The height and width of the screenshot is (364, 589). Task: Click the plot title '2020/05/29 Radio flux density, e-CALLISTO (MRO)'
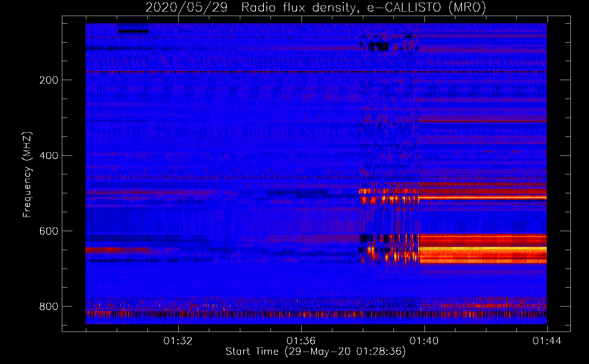pyautogui.click(x=316, y=8)
